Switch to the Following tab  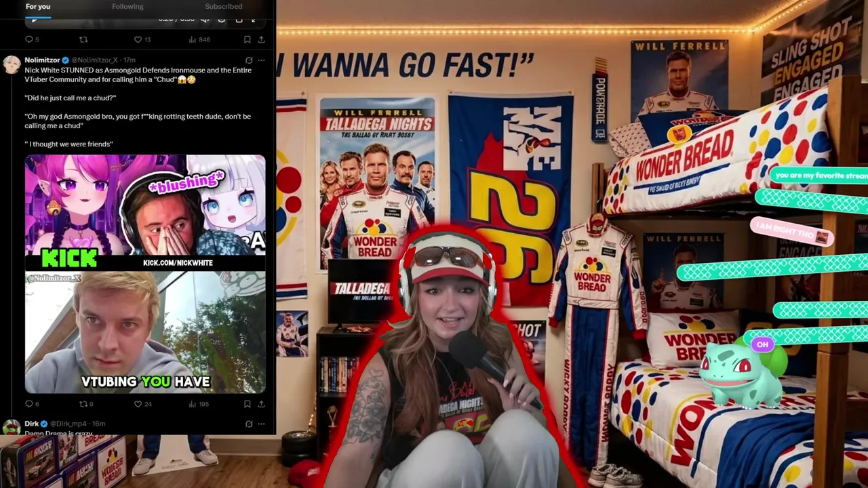[x=127, y=6]
